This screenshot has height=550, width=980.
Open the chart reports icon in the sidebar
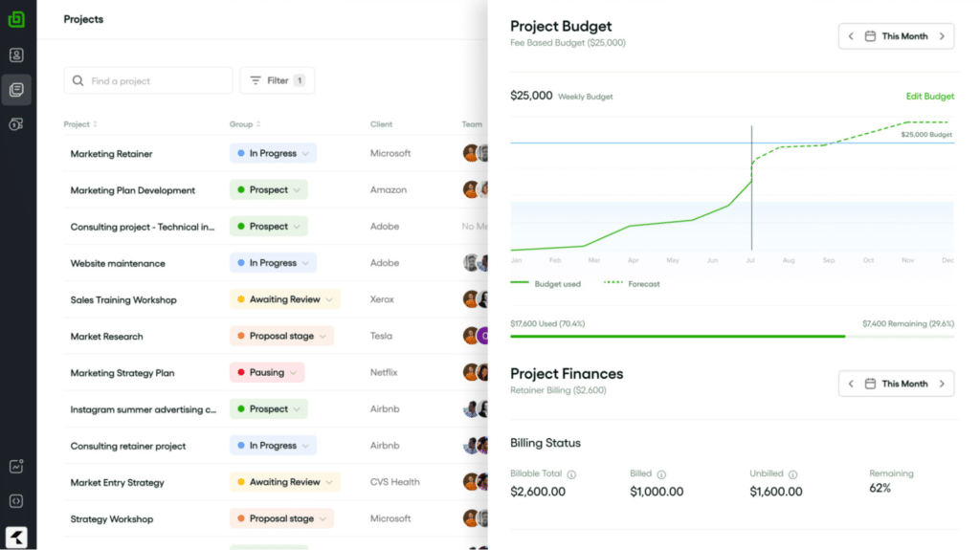point(16,467)
